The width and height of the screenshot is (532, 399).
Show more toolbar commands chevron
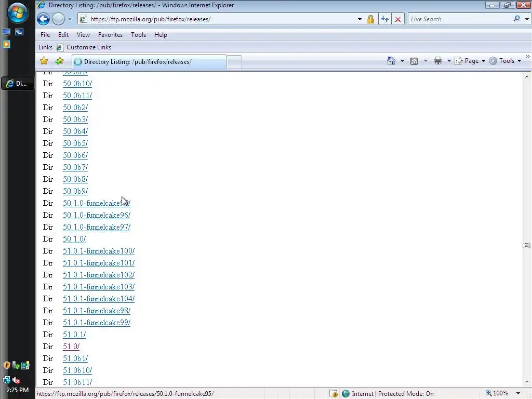(x=528, y=57)
